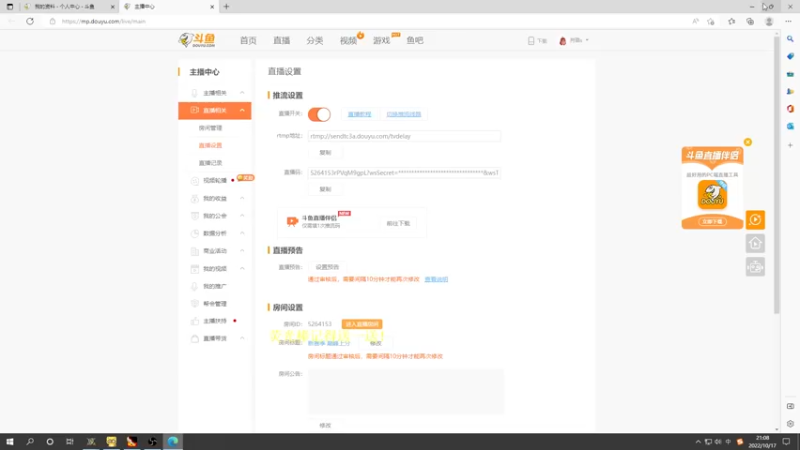Open 鱼吧 in the top navigation
This screenshot has width=800, height=450.
point(415,40)
